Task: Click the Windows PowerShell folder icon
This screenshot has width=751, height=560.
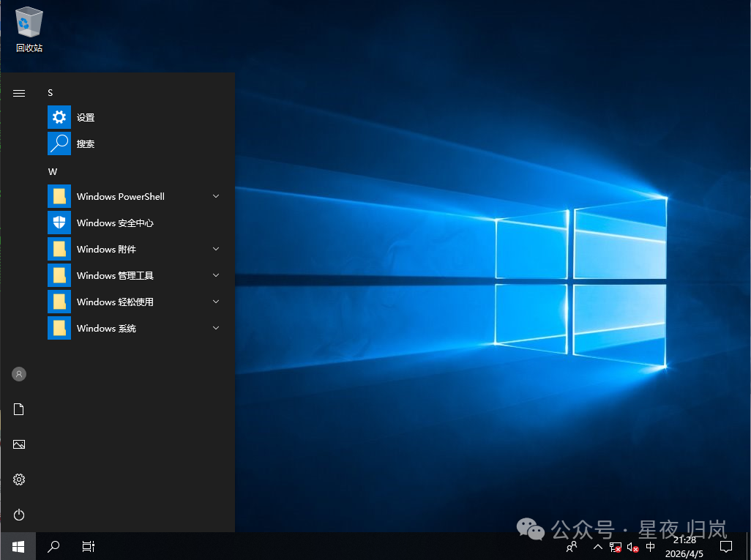Action: click(59, 196)
